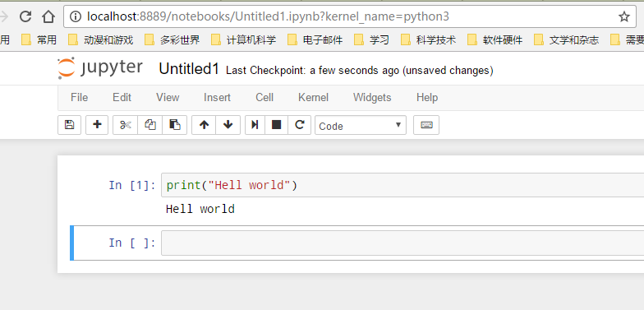Restart the kernel icon
Screen dimensions: 644x310
(299, 125)
